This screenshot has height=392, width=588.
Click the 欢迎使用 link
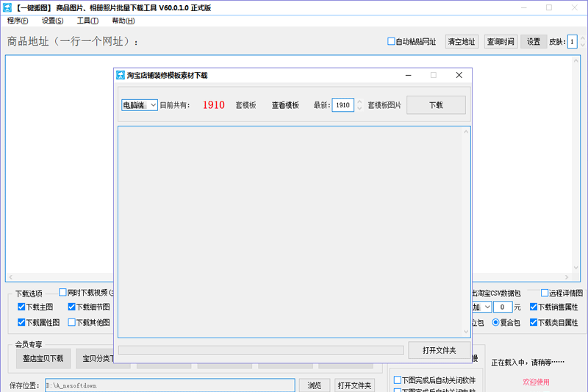coord(536,382)
